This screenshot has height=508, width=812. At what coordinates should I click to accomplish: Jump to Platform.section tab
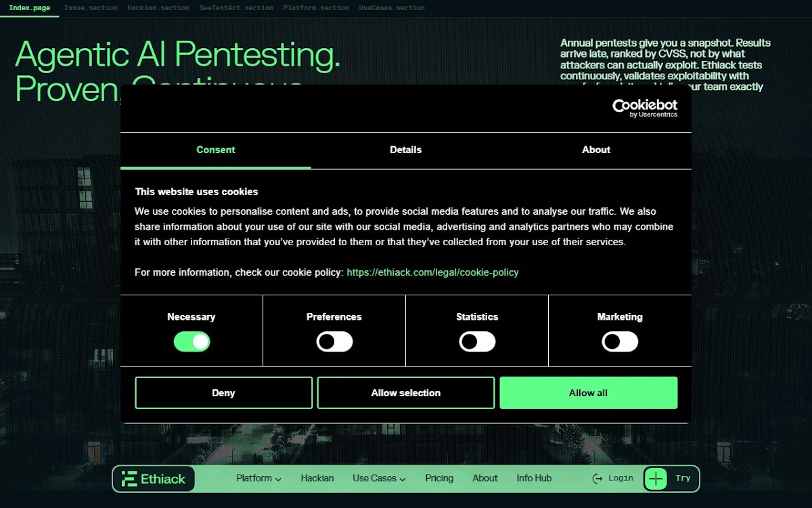pos(316,8)
